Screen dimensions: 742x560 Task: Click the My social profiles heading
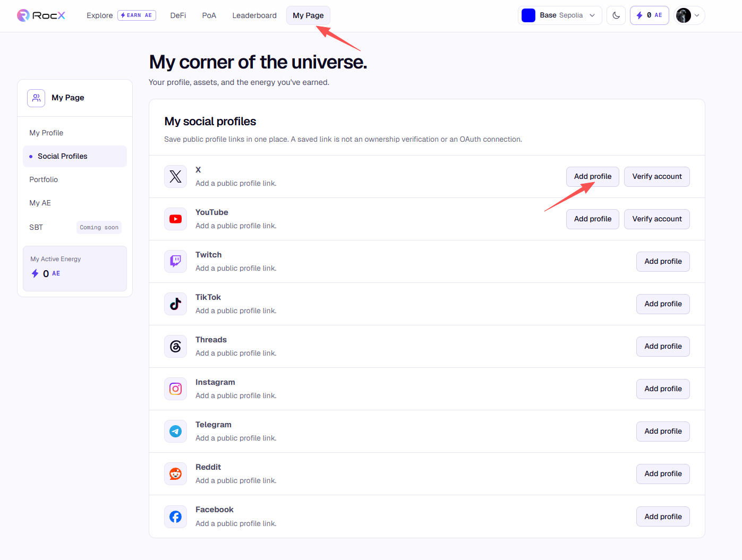[x=210, y=122]
